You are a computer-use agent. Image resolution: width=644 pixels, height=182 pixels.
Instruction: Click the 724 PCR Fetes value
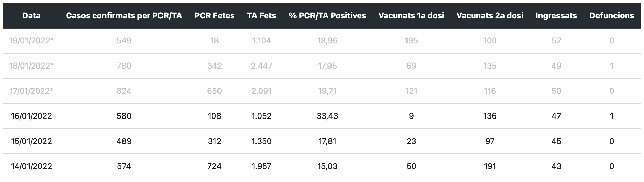pyautogui.click(x=214, y=166)
